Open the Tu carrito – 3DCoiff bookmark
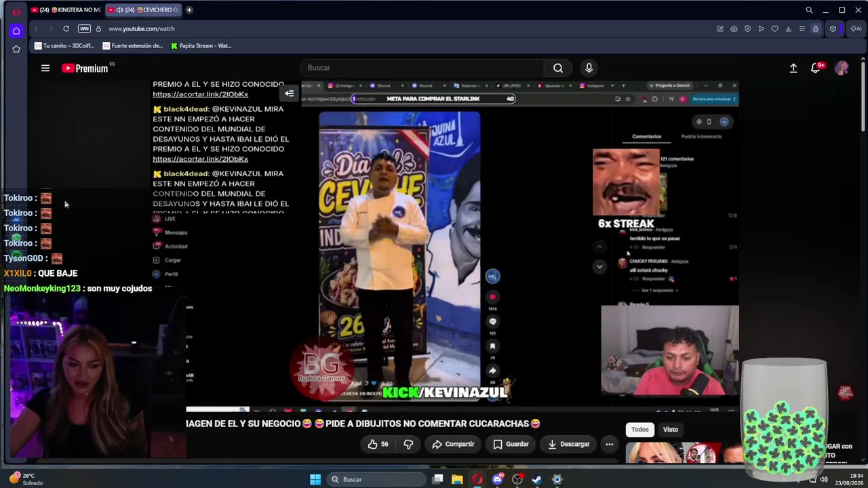This screenshot has width=868, height=488. (64, 46)
